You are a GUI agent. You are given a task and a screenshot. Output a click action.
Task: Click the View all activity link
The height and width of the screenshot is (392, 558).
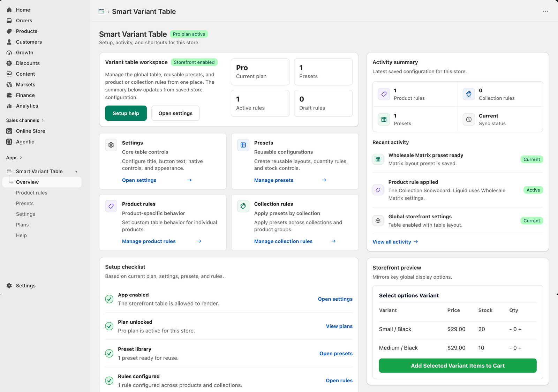point(395,242)
